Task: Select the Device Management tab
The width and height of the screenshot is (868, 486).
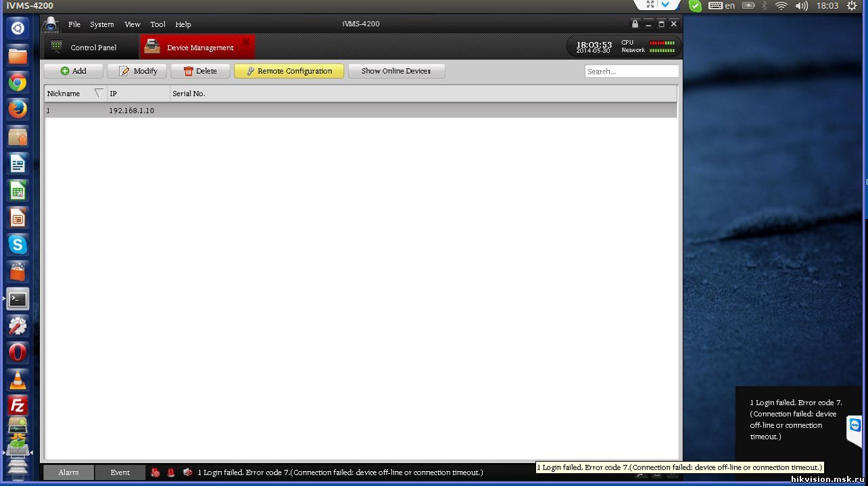Action: click(x=197, y=47)
